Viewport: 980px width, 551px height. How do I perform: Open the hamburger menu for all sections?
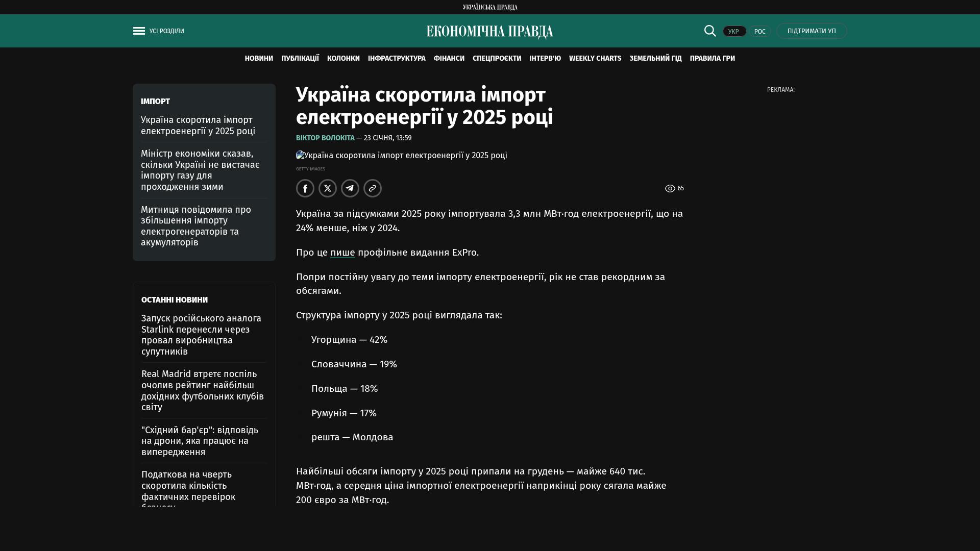click(139, 31)
